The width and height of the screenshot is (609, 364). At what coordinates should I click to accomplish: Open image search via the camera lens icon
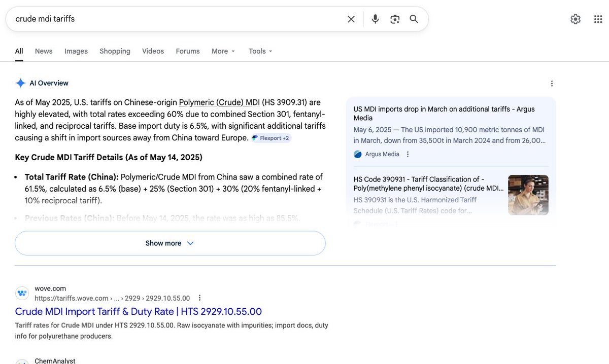(x=395, y=19)
